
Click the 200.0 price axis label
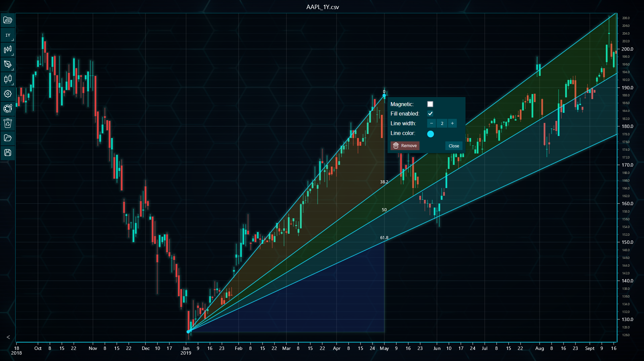point(627,49)
